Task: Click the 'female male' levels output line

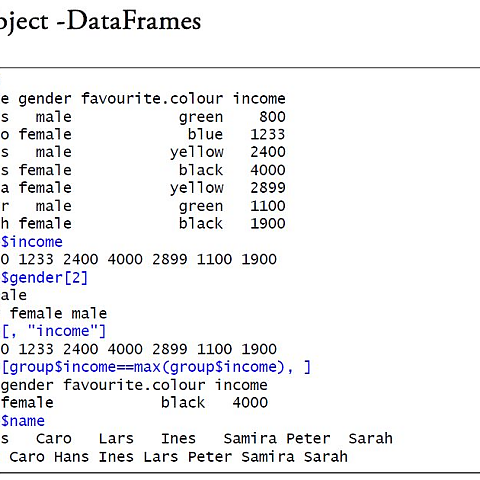Action: (58, 313)
